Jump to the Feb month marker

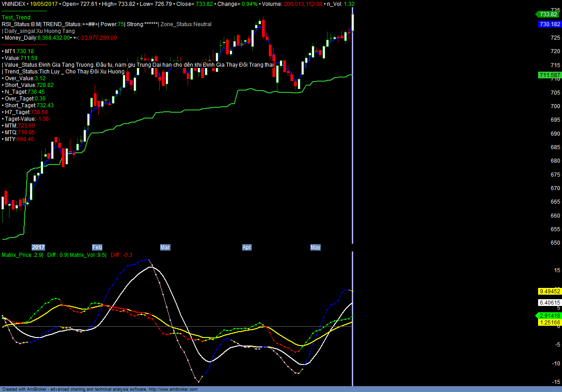coord(97,247)
